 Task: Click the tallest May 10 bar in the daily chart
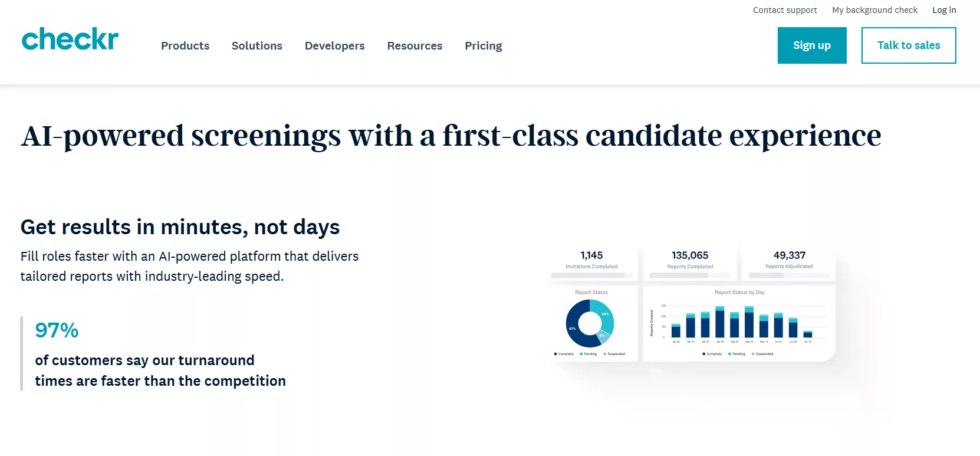click(x=750, y=322)
